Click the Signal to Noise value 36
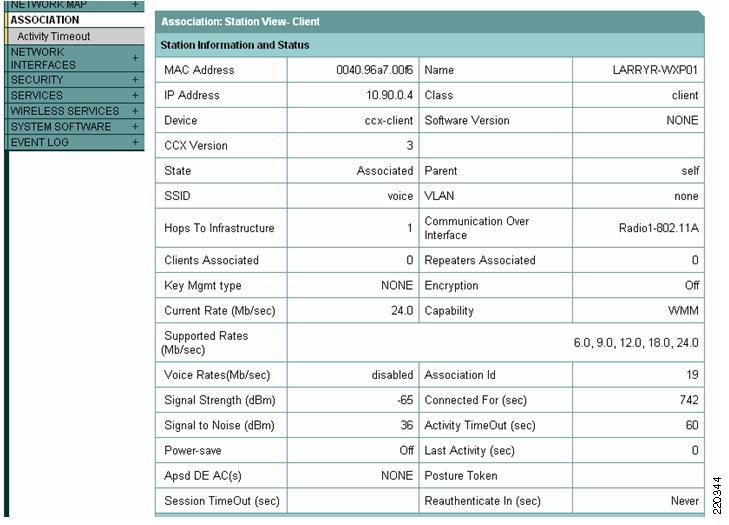Viewport: 729px width, 525px height. (x=407, y=425)
